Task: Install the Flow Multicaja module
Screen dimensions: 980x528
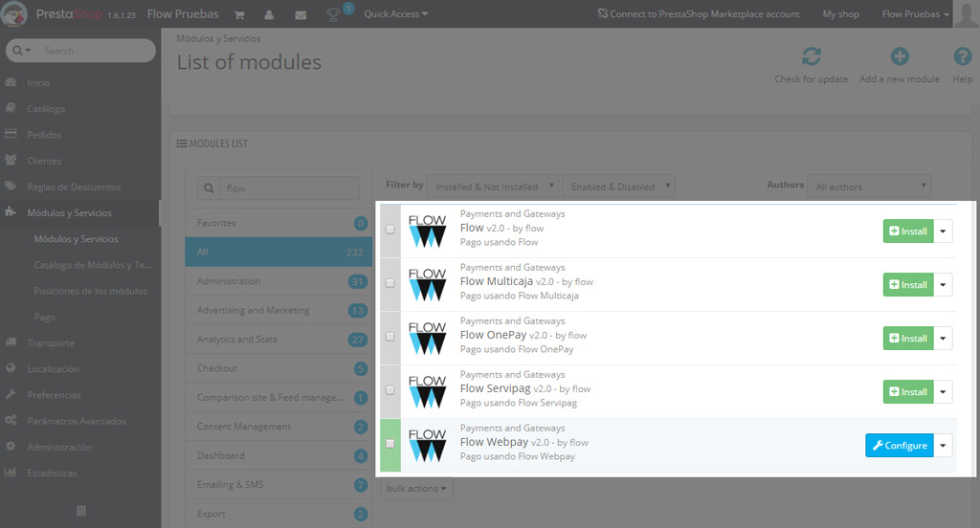Action: point(908,285)
